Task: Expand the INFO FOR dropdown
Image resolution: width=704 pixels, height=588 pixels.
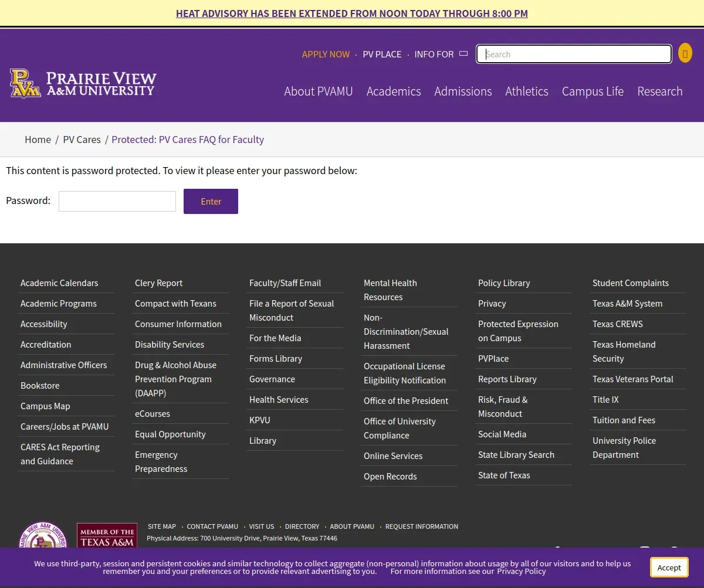Action: tap(441, 54)
